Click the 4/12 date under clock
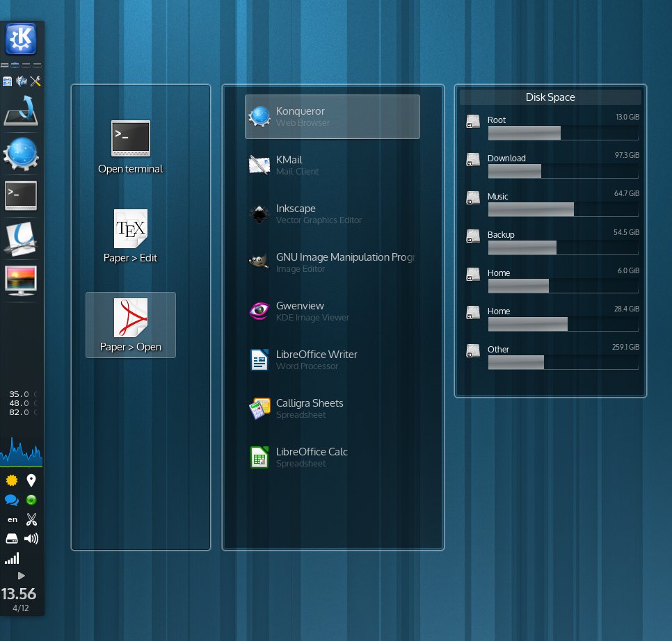 (21, 608)
